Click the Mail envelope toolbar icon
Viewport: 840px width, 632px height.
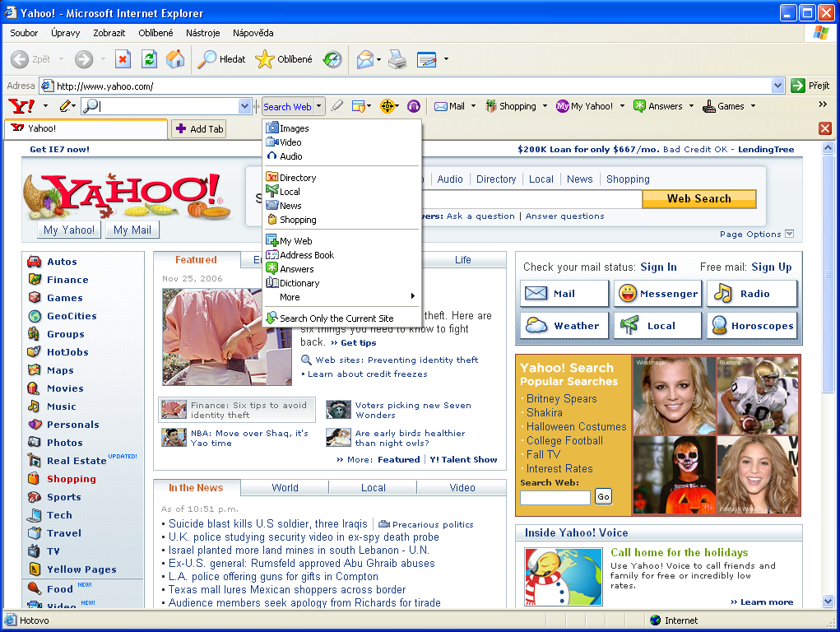coord(364,59)
